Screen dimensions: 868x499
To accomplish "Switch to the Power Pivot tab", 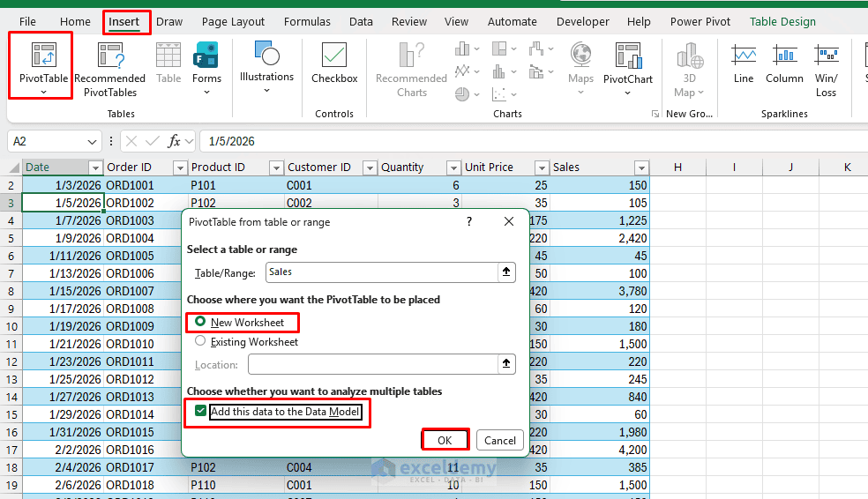I will tap(700, 21).
